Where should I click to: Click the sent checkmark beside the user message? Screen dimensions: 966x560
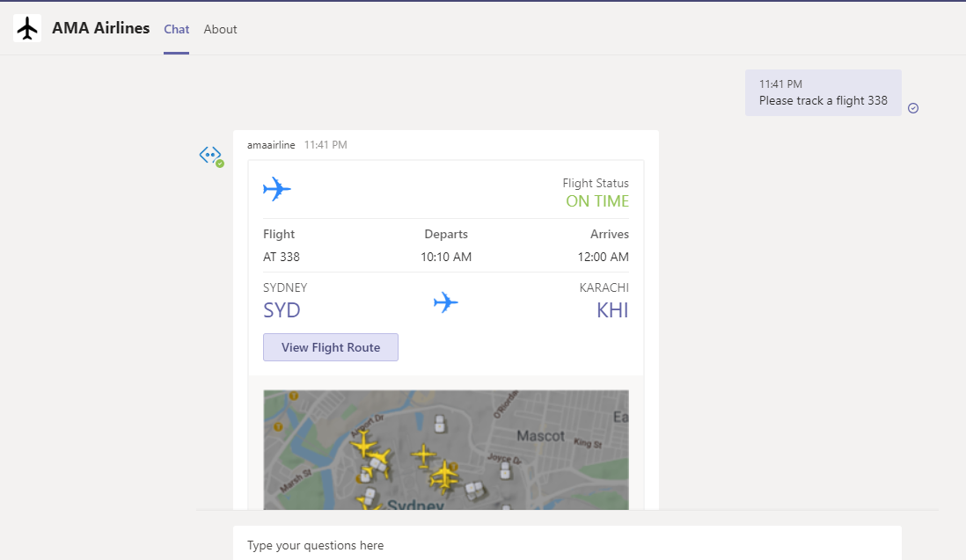913,108
